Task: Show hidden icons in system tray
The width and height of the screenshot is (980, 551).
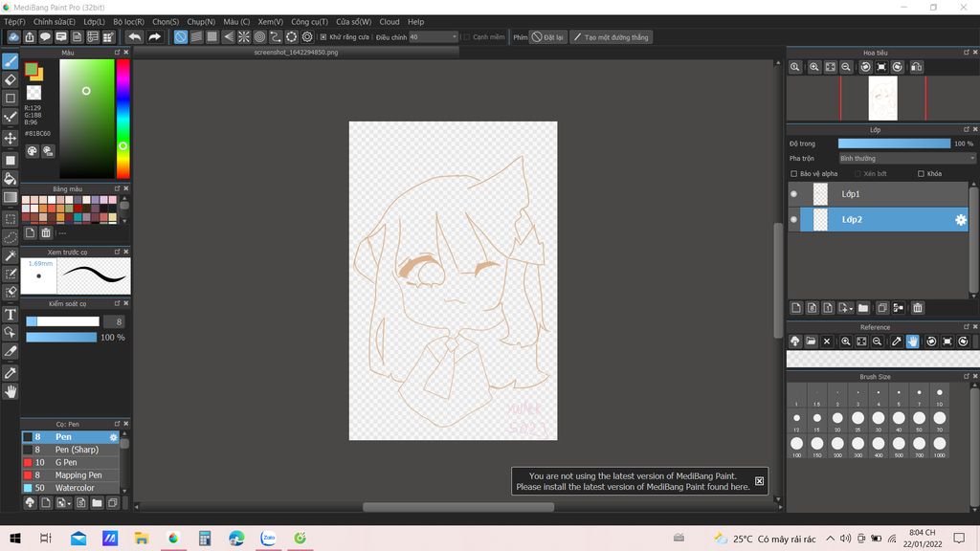Action: pos(830,538)
